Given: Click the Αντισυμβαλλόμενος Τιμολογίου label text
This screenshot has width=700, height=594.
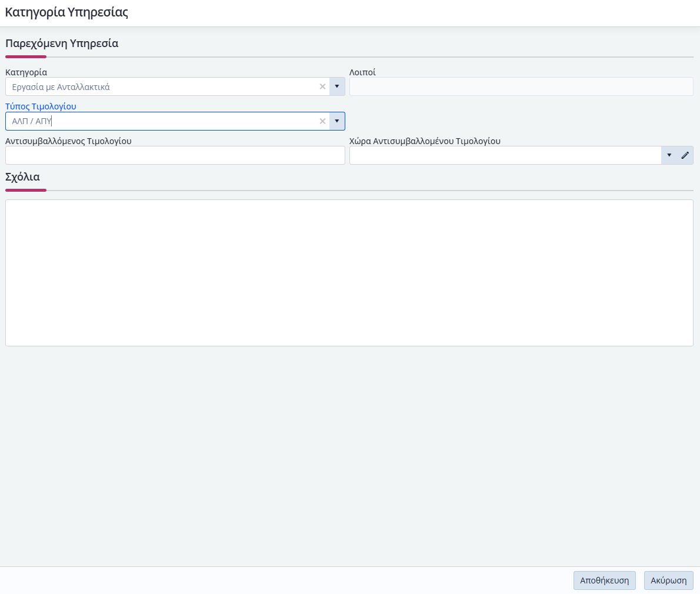Looking at the screenshot, I should (x=68, y=141).
